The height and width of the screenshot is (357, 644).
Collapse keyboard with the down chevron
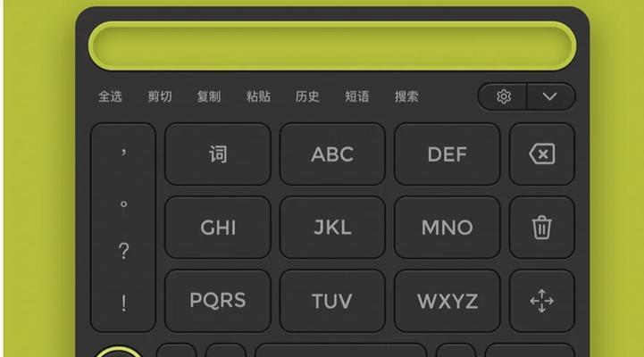(550, 97)
